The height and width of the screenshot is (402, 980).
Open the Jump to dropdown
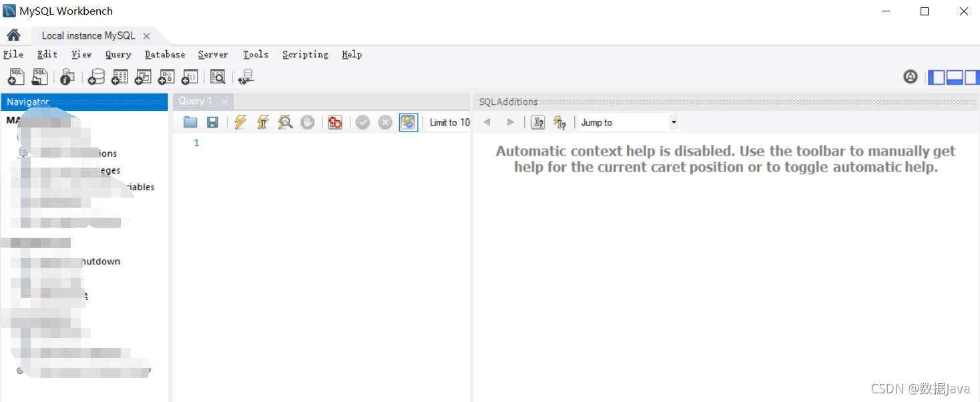point(628,122)
